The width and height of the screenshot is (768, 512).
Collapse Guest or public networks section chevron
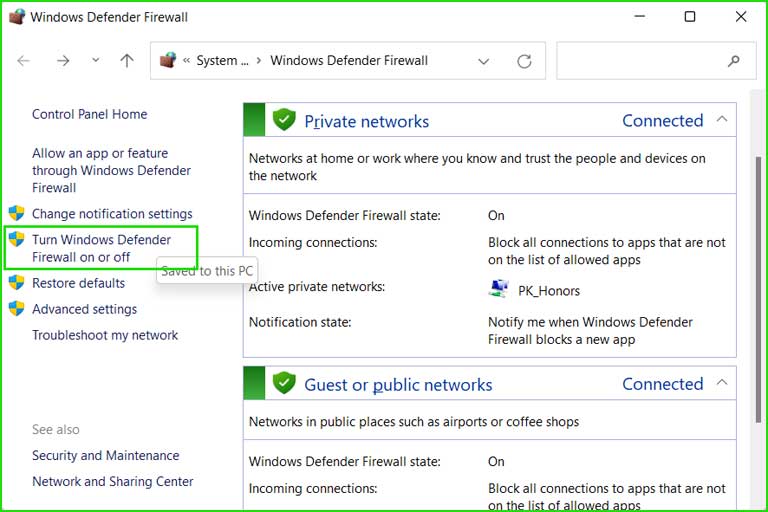pyautogui.click(x=721, y=383)
